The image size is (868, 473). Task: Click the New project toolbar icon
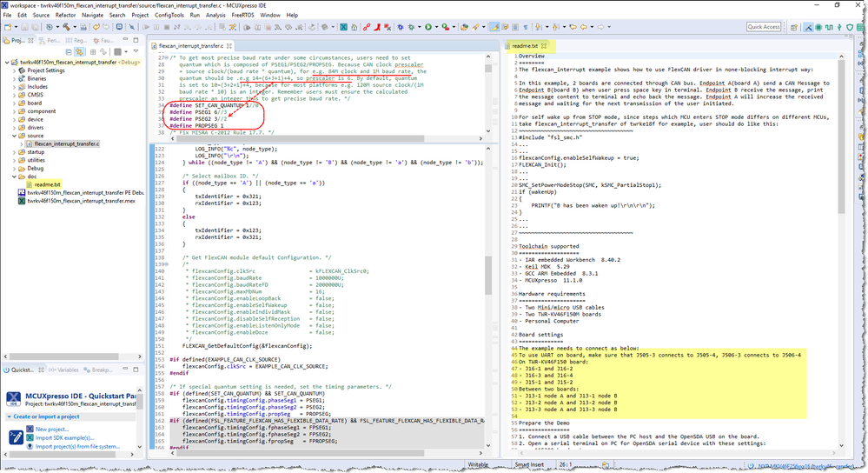[x=8, y=27]
